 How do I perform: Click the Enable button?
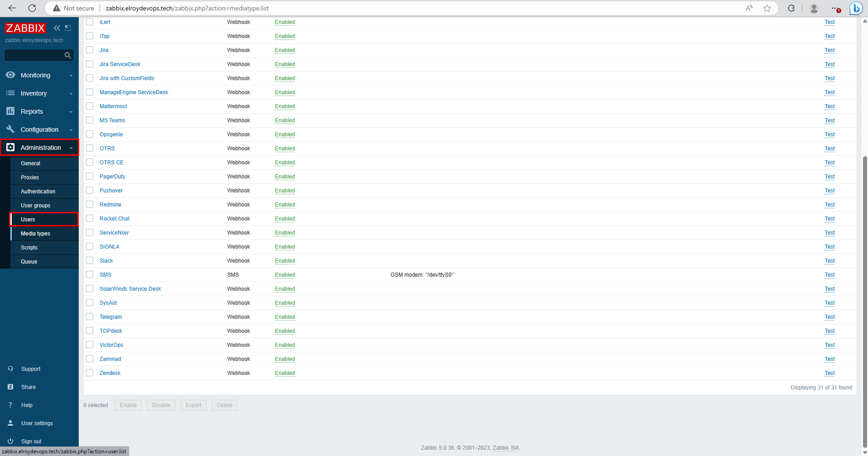(128, 405)
